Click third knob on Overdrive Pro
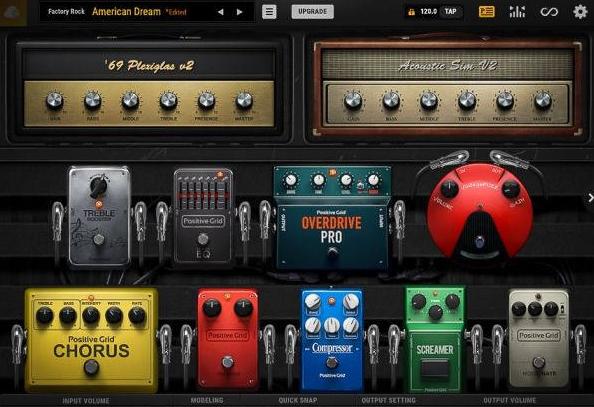 click(x=346, y=180)
